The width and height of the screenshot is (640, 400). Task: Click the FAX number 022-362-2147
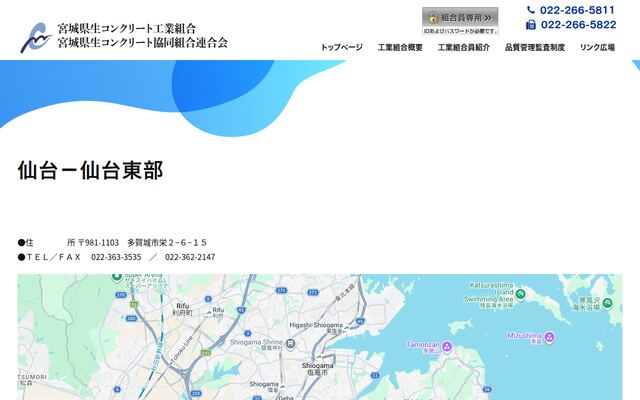click(190, 257)
